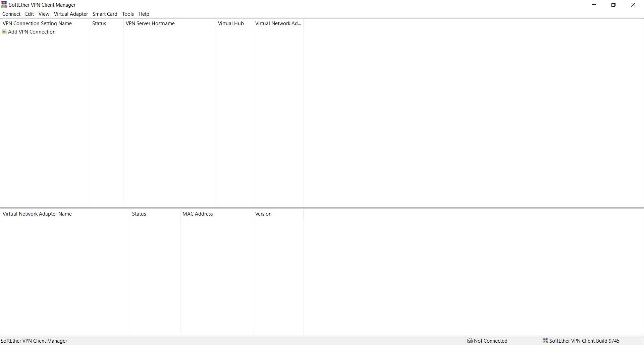Image resolution: width=644 pixels, height=345 pixels.
Task: Click the SoftEther app icon in title bar
Action: [4, 5]
